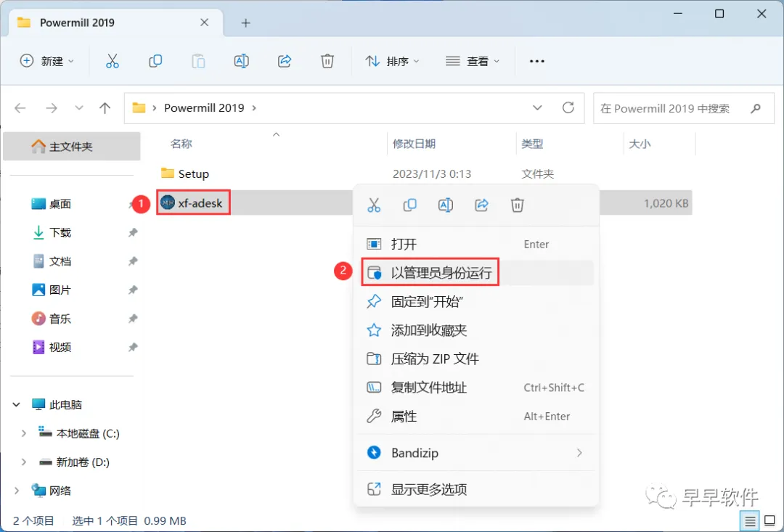Select the Setup folder row
784x532 pixels.
[424, 174]
